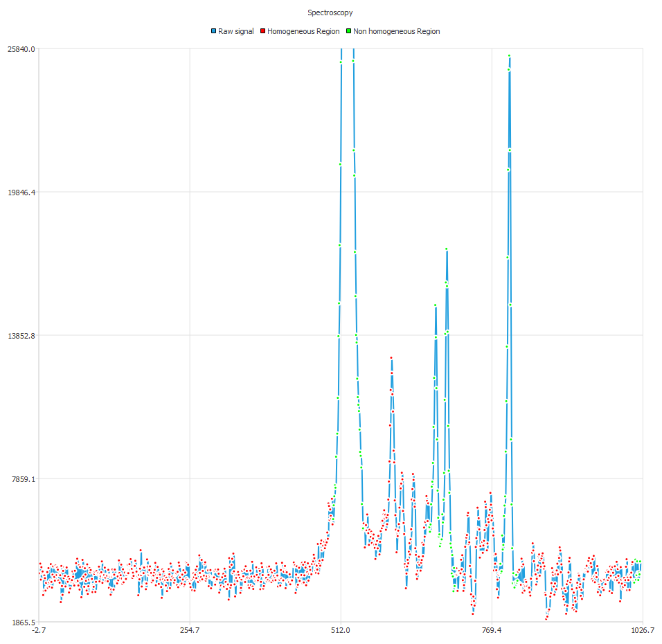Toggle the Raw signal series via legend text
662x644 pixels.
[235, 31]
